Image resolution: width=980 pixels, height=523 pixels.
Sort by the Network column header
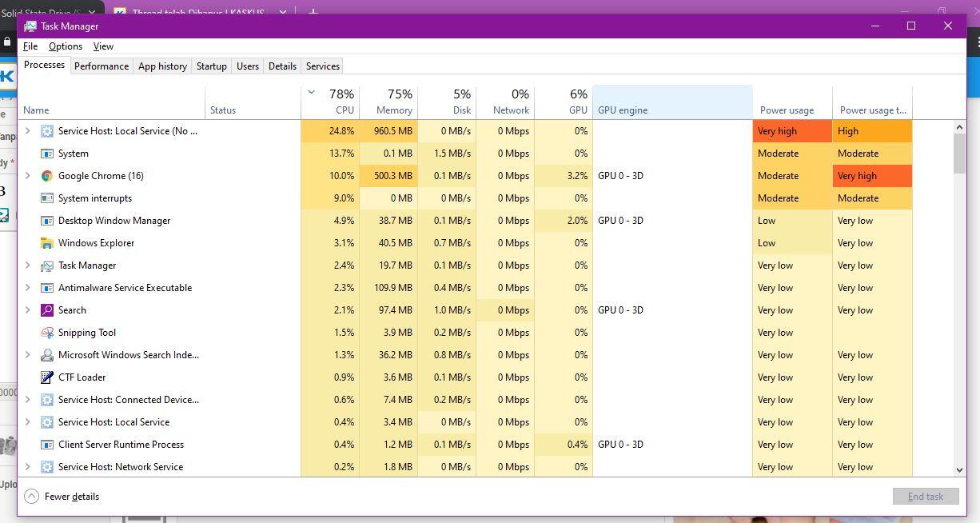505,102
